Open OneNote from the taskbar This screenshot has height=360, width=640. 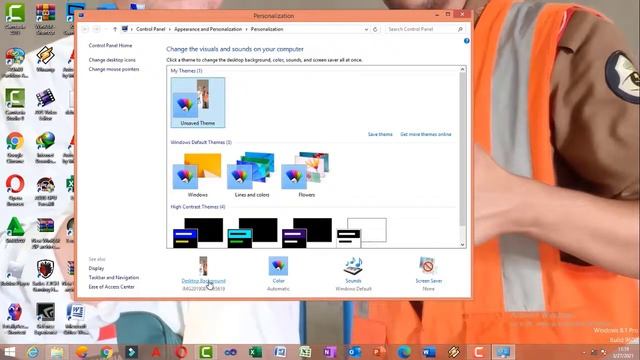329,352
